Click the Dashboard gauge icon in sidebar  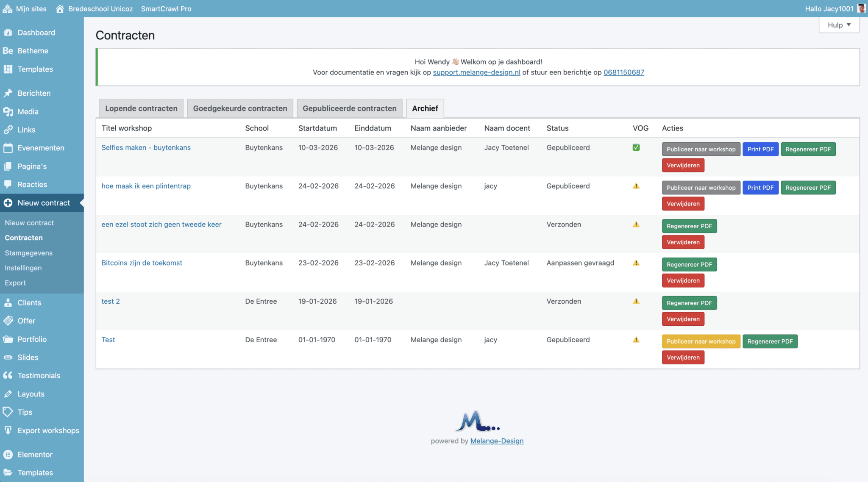[x=8, y=33]
